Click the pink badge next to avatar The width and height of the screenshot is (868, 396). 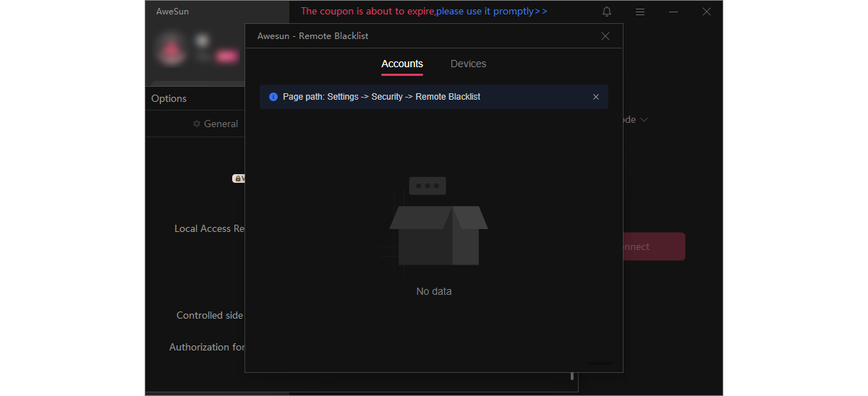[x=226, y=56]
